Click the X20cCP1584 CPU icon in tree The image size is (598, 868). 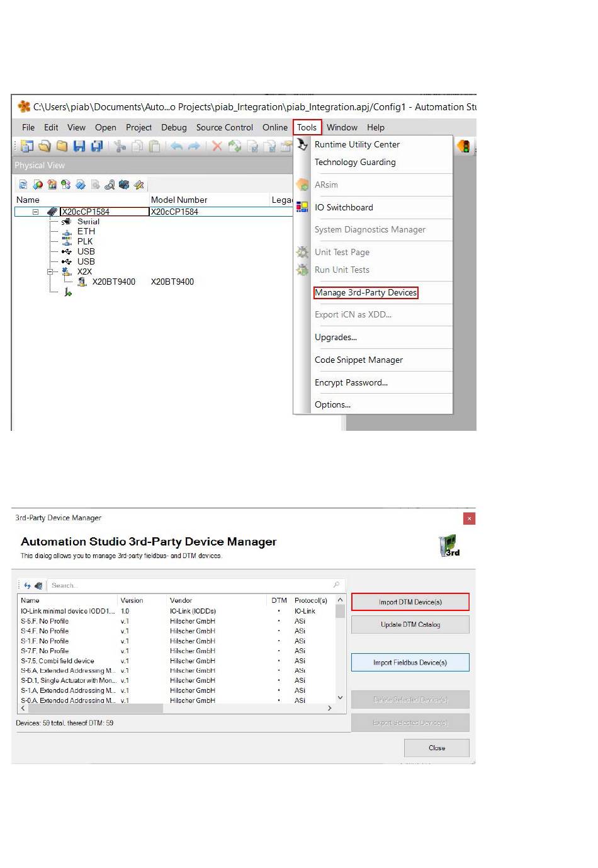pyautogui.click(x=53, y=212)
